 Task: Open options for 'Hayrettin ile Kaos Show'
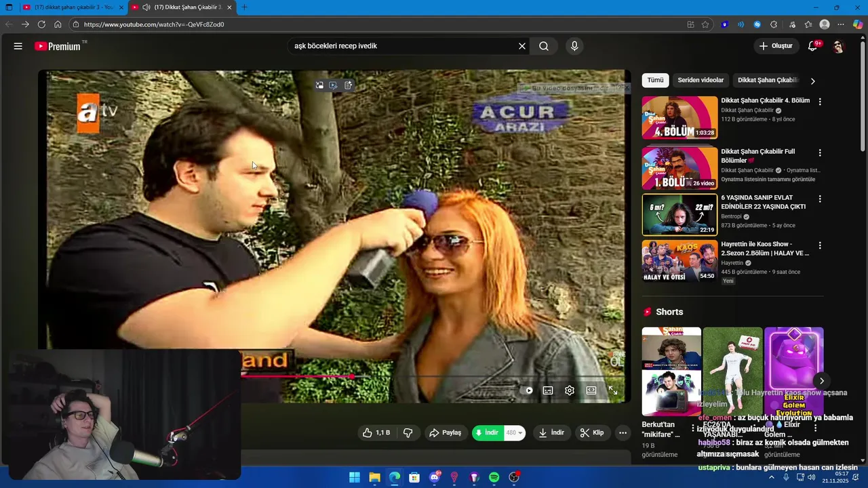[x=820, y=245]
